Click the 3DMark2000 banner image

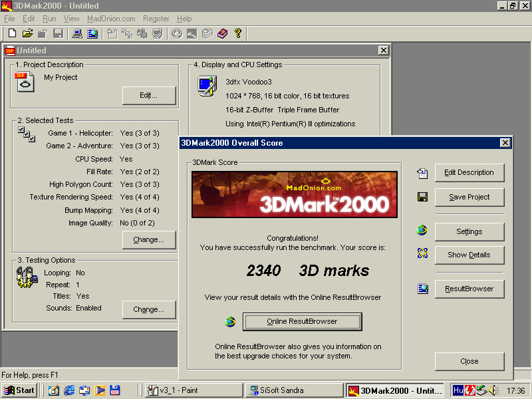[294, 194]
